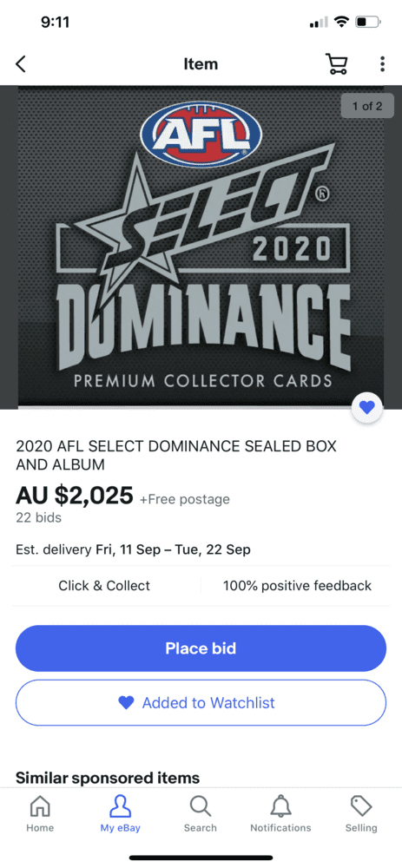Tap the Free postage information
The width and height of the screenshot is (402, 868).
pyautogui.click(x=184, y=499)
